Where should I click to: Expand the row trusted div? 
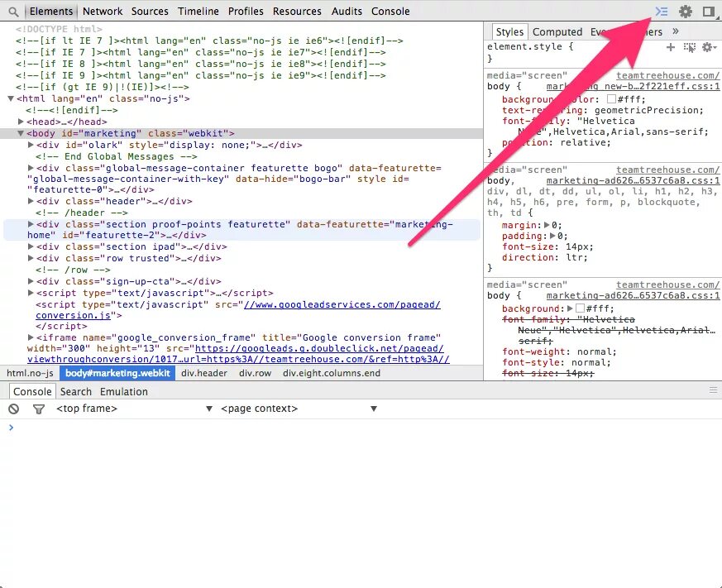click(31, 258)
